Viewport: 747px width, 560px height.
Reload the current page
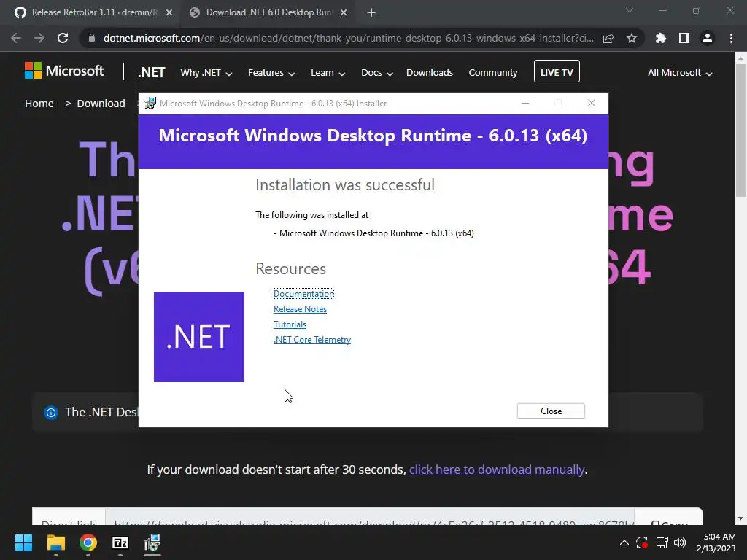[x=63, y=38]
